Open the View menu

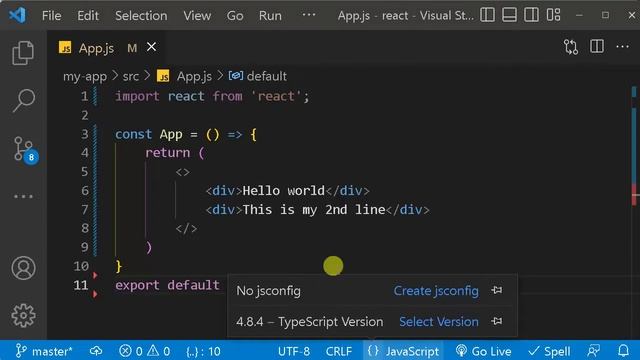[x=197, y=16]
